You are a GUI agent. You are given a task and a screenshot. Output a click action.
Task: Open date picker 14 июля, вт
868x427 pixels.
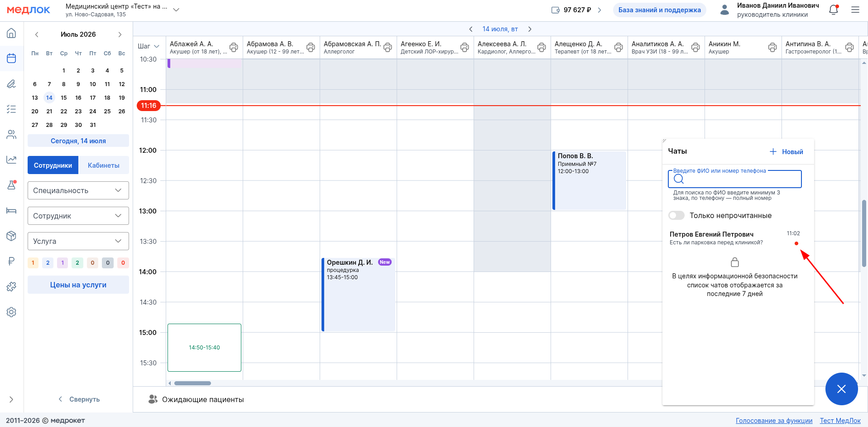click(x=500, y=29)
